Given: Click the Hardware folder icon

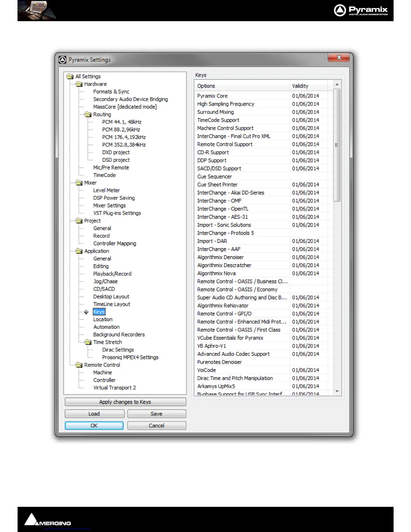Looking at the screenshot, I should pyautogui.click(x=79, y=84).
